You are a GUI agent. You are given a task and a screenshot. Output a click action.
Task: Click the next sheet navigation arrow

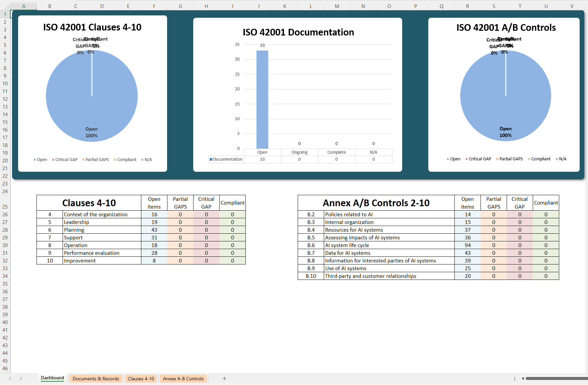click(x=21, y=378)
